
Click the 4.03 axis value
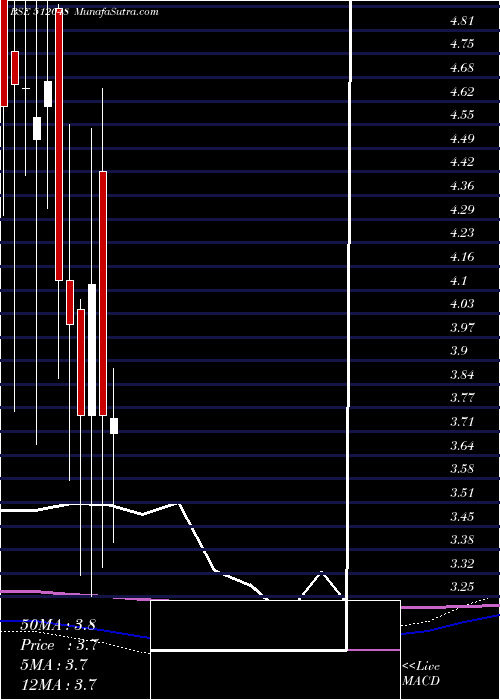pos(462,304)
